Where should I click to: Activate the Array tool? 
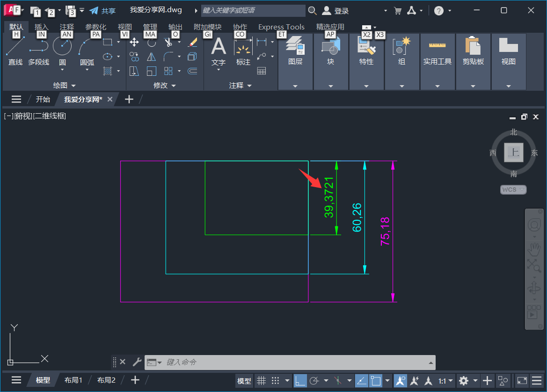pyautogui.click(x=168, y=71)
